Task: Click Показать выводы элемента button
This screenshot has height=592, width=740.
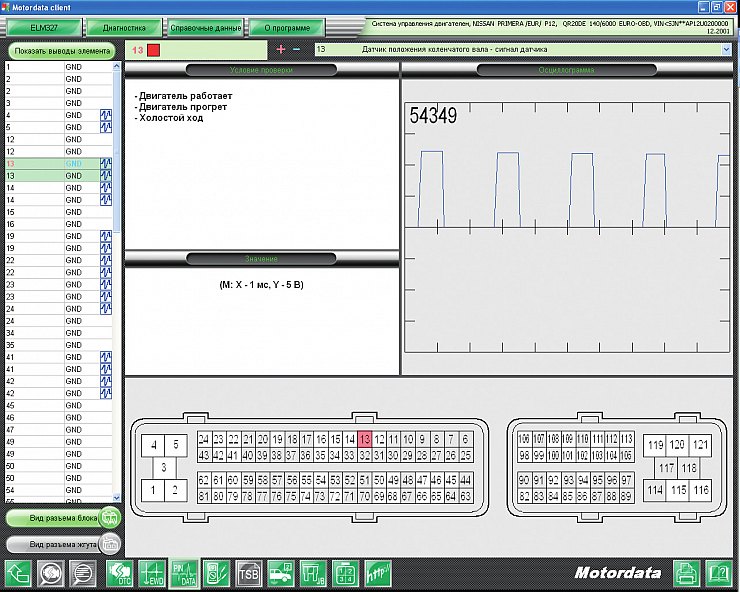Action: tap(62, 51)
